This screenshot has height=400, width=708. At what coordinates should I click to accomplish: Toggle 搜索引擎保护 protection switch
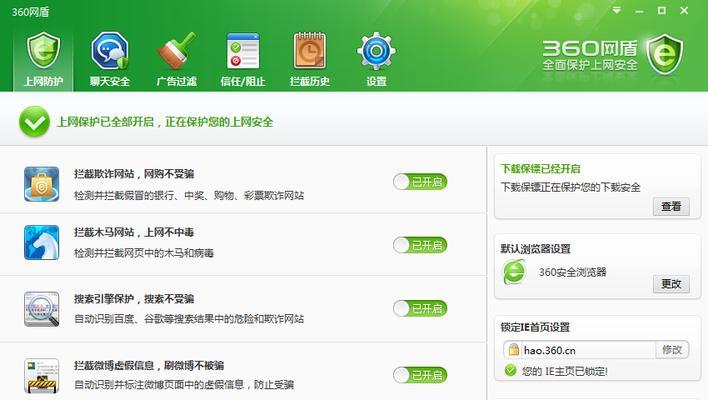tap(420, 309)
